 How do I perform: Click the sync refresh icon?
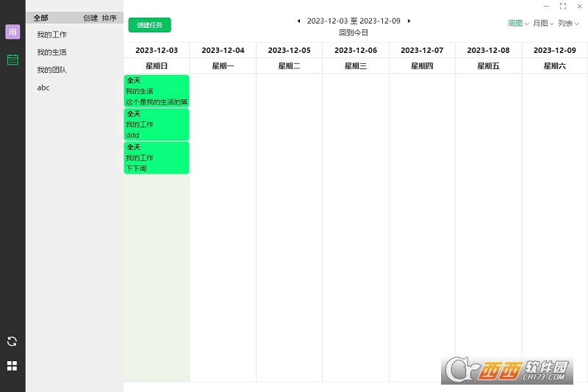(x=12, y=341)
